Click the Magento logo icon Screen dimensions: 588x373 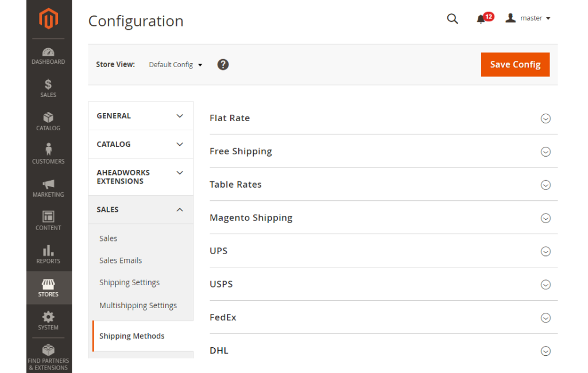pyautogui.click(x=48, y=18)
